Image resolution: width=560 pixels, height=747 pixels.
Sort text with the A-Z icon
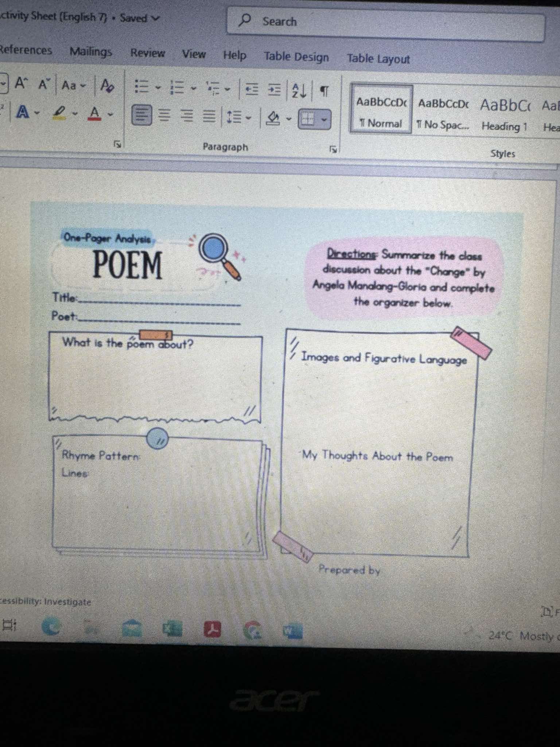[299, 90]
